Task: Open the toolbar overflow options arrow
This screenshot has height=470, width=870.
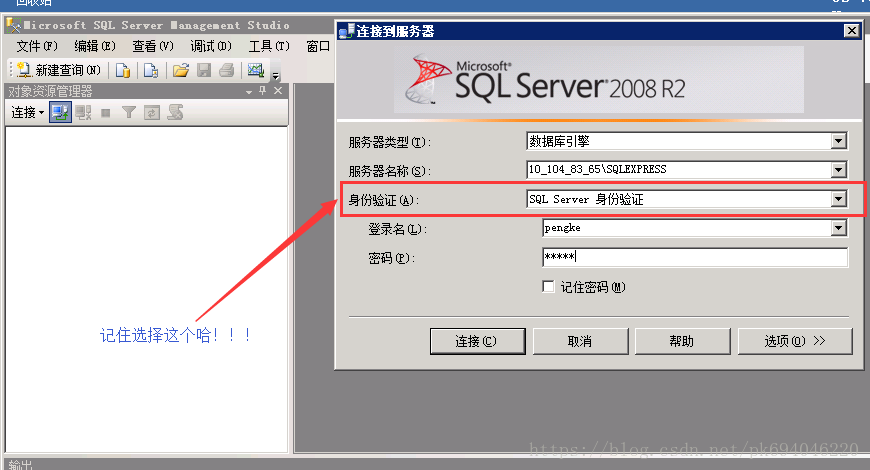Action: 275,74
